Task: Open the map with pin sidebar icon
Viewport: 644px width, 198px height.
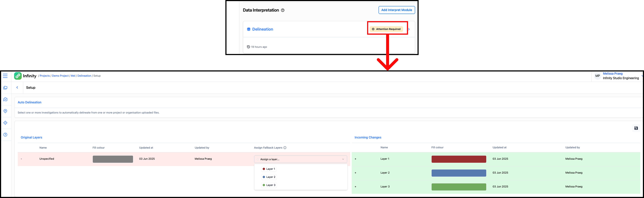Action: click(5, 99)
